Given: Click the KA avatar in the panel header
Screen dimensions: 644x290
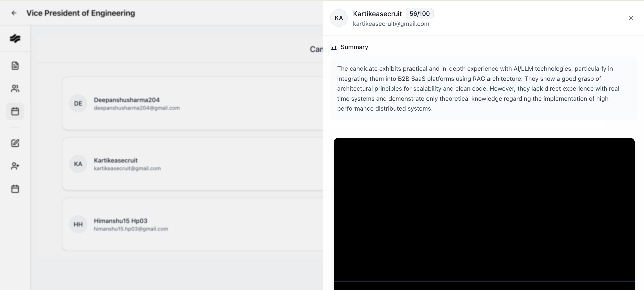Looking at the screenshot, I should pyautogui.click(x=339, y=18).
